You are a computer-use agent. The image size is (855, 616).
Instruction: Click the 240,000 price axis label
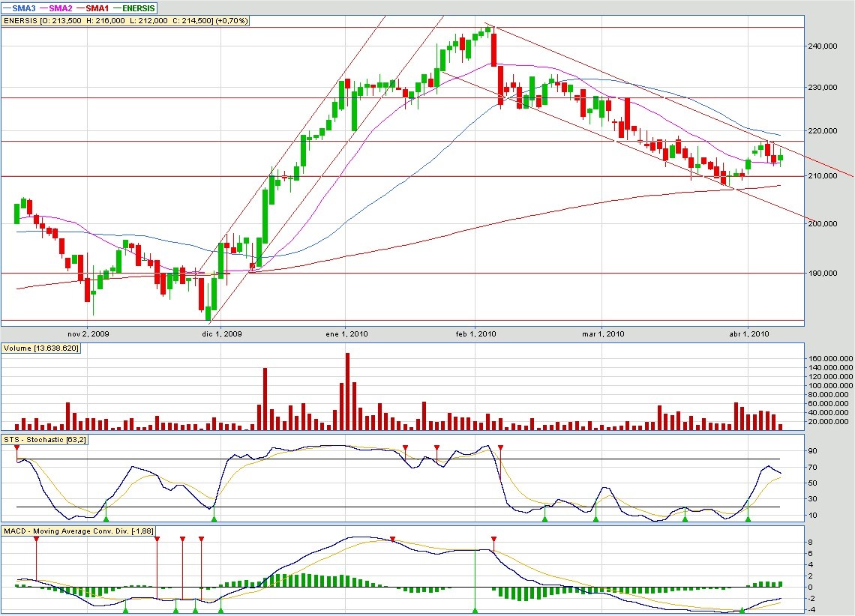pyautogui.click(x=823, y=46)
